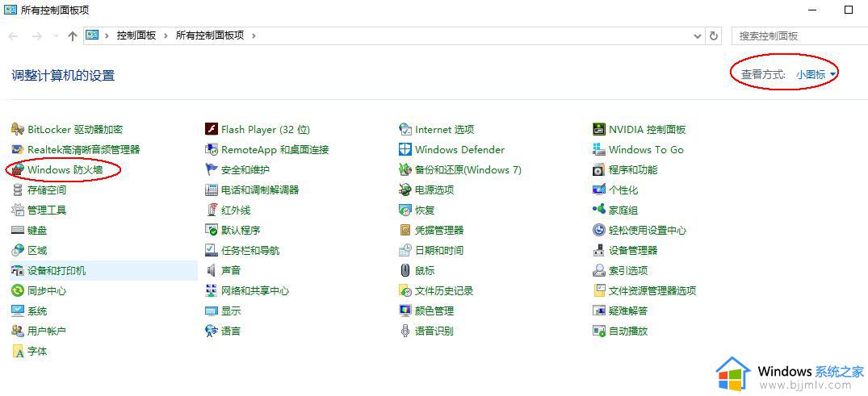Viewport: 868px width, 396px height.
Task: Open the BitLocker 驱动器加密 icon
Action: [18, 129]
